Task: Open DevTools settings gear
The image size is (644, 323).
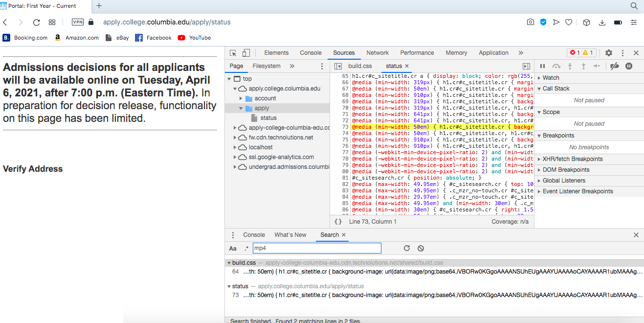Action: click(609, 53)
